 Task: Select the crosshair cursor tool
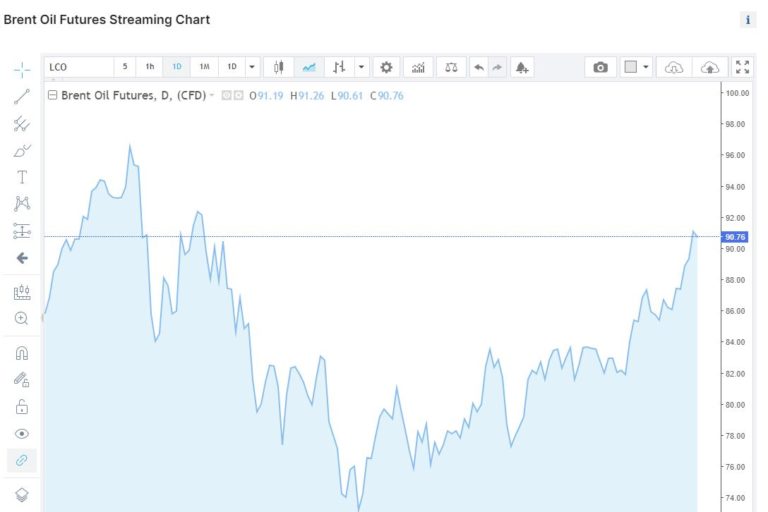coord(22,69)
